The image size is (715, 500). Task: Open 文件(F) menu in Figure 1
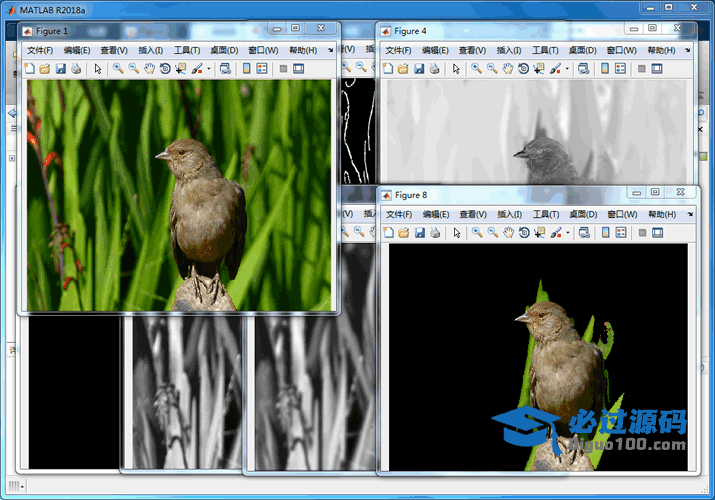coord(40,50)
